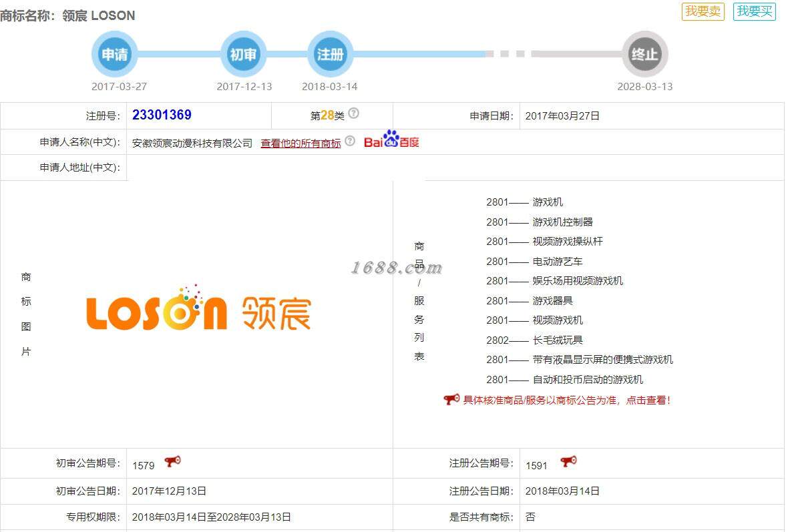792x532 pixels.
Task: Open the LOSON 领宸 trademark image
Action: click(199, 308)
